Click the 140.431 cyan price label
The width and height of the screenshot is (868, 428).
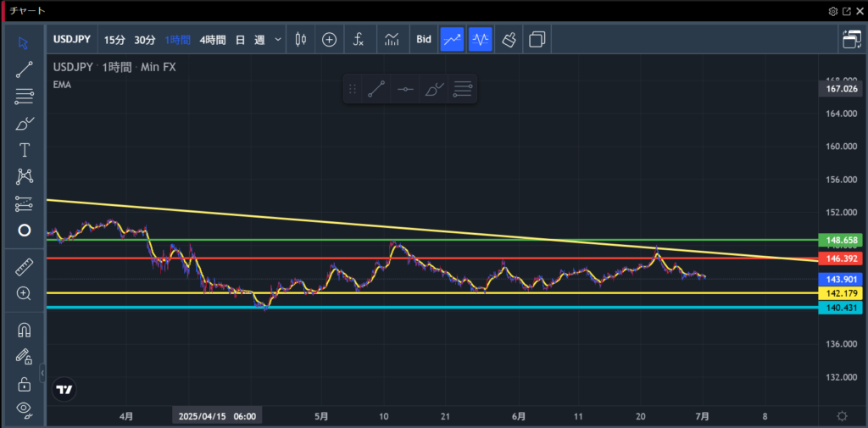tap(842, 308)
